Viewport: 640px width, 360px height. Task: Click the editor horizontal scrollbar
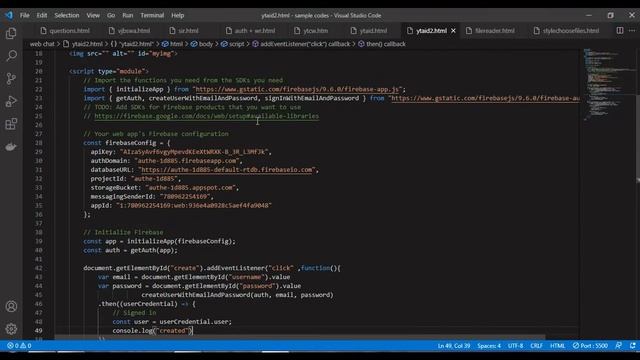click(300, 338)
